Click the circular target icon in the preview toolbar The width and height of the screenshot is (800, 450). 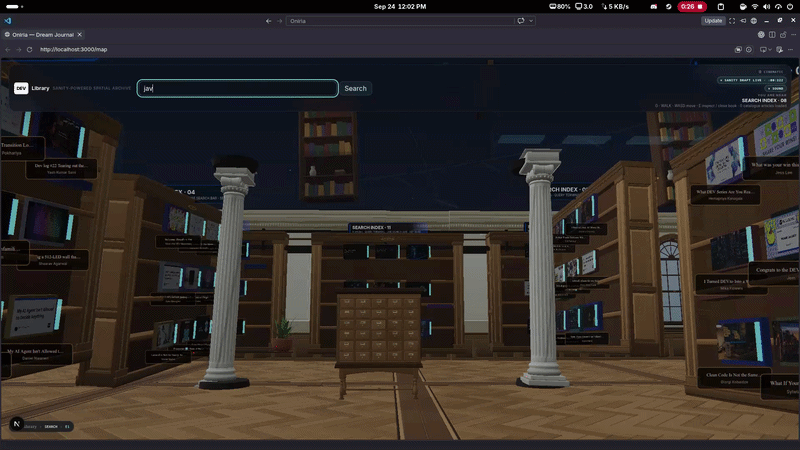pyautogui.click(x=749, y=49)
